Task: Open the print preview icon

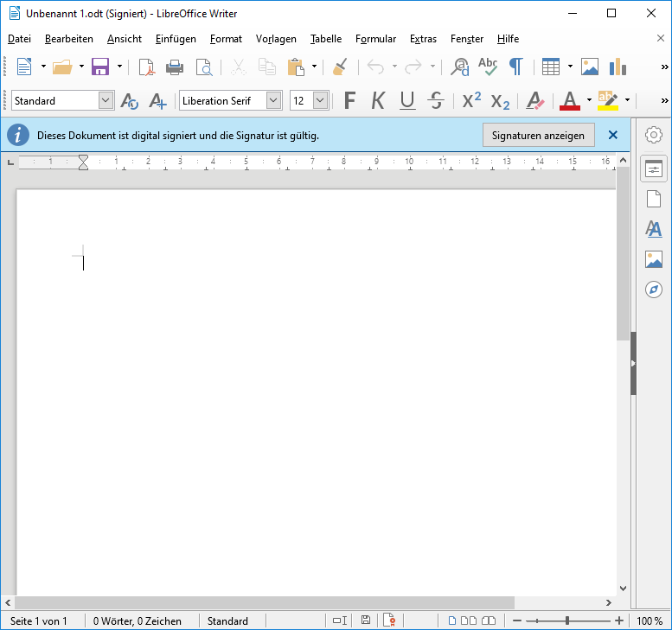Action: (x=204, y=67)
